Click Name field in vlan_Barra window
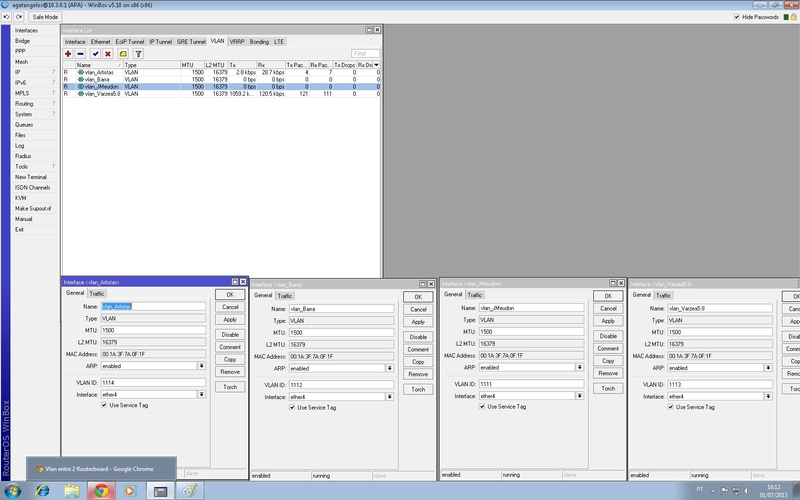The height and width of the screenshot is (500, 800). click(x=341, y=309)
